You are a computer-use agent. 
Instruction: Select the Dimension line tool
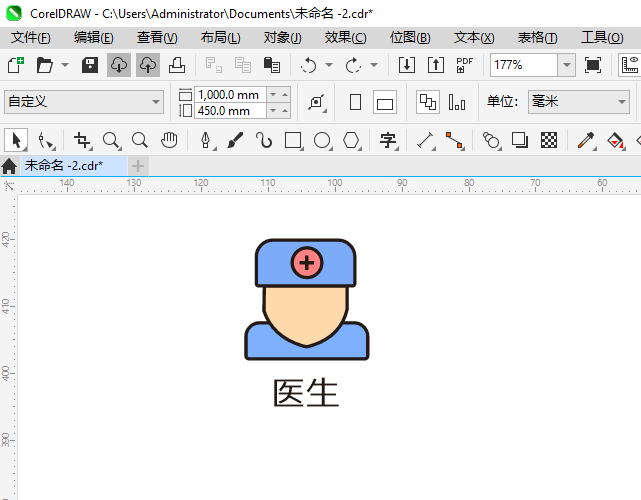(426, 141)
